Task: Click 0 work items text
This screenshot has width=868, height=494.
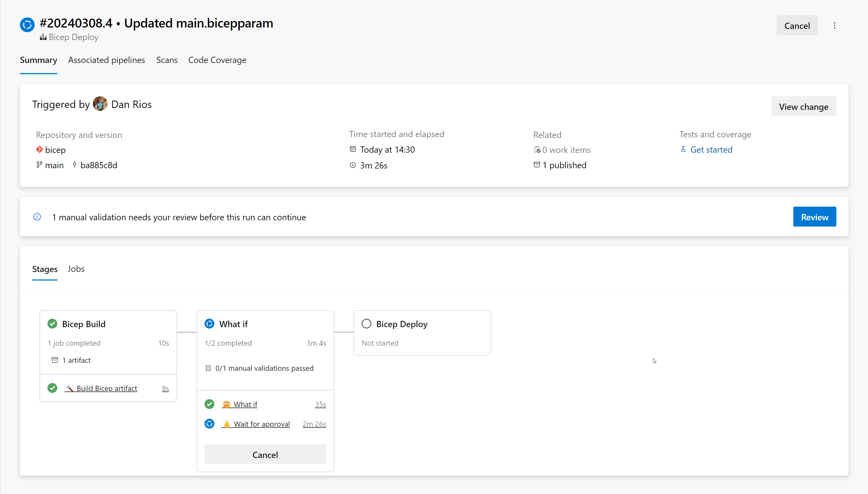Action: click(x=566, y=150)
